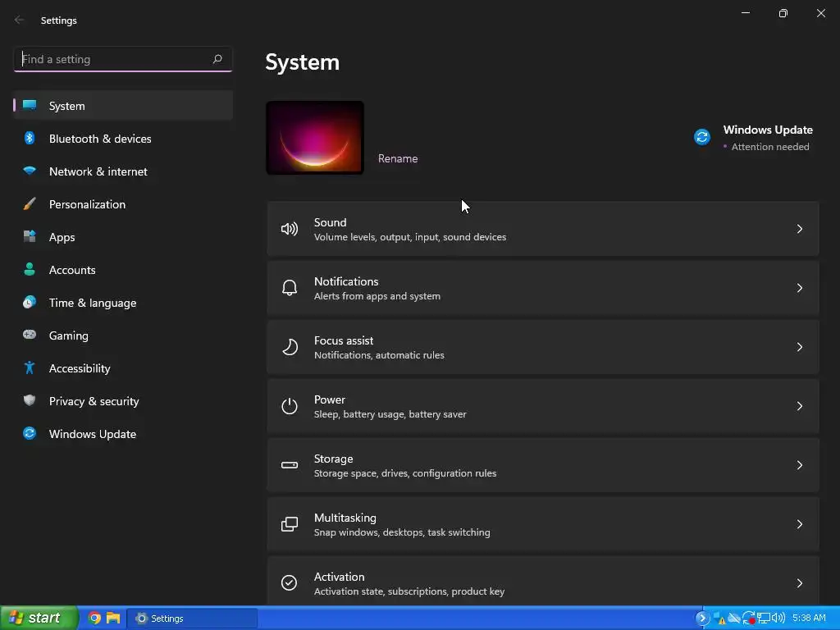The image size is (840, 630).
Task: Click the speaker icon in the Sound row
Action: click(x=290, y=230)
